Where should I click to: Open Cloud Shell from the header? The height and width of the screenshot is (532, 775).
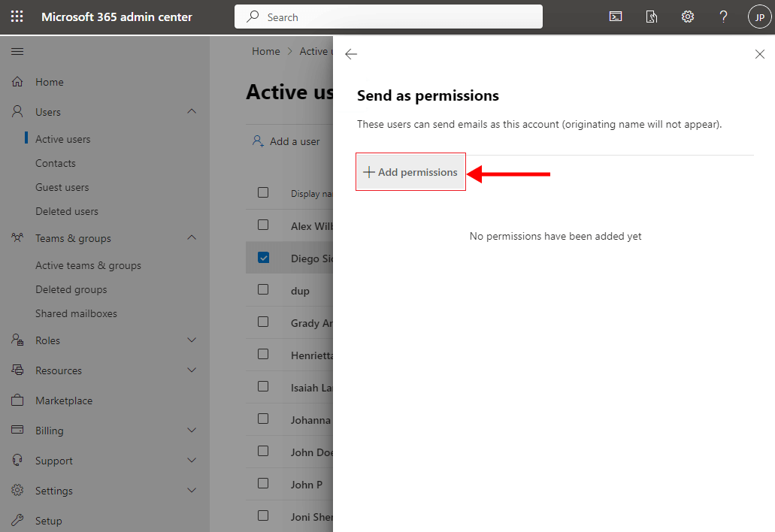(615, 17)
